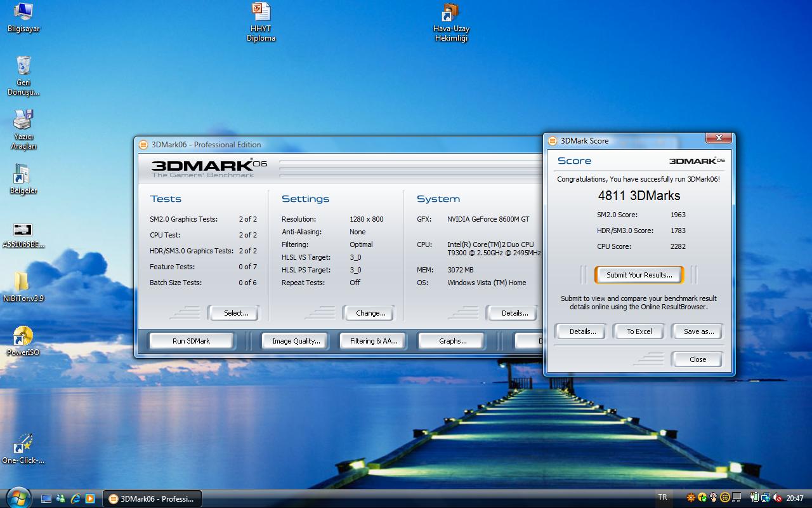Open the NiBiTor.v3.9 folder icon
The width and height of the screenshot is (812, 508).
(23, 287)
